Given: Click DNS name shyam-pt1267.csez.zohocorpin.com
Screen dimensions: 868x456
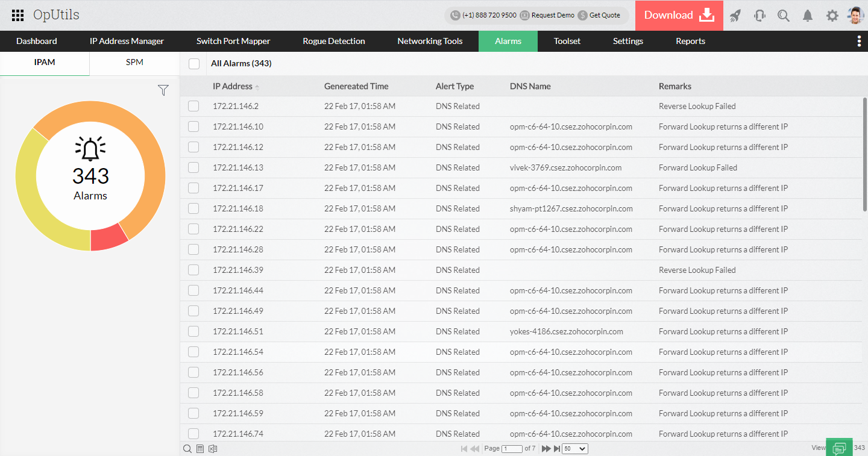Looking at the screenshot, I should coord(571,208).
